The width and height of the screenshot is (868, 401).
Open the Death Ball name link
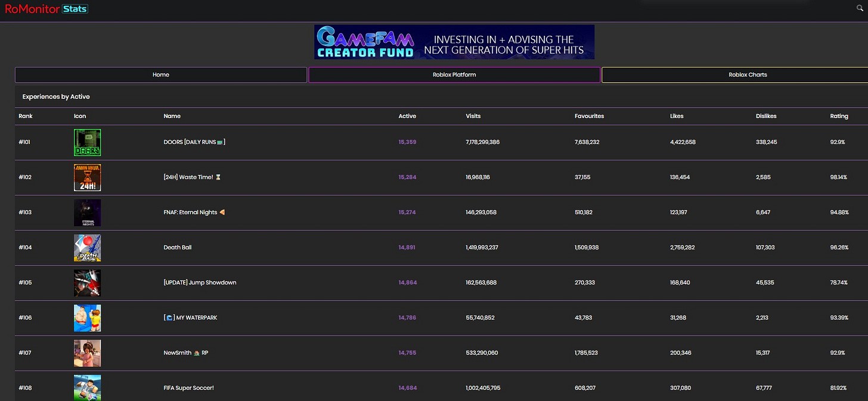click(x=178, y=247)
